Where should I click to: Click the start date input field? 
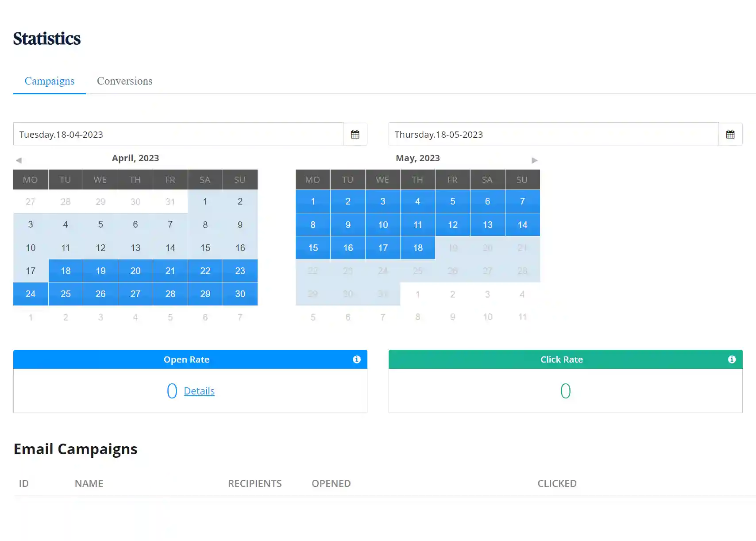point(178,134)
